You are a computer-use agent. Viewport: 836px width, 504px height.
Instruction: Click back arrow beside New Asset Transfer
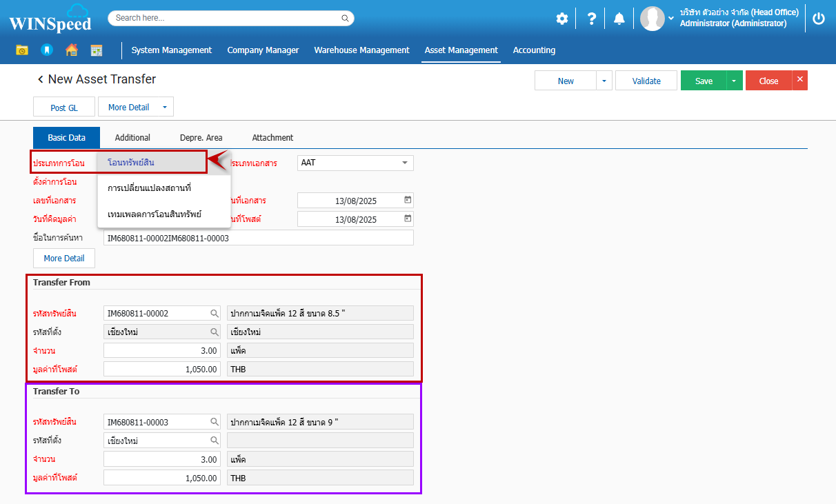click(40, 80)
